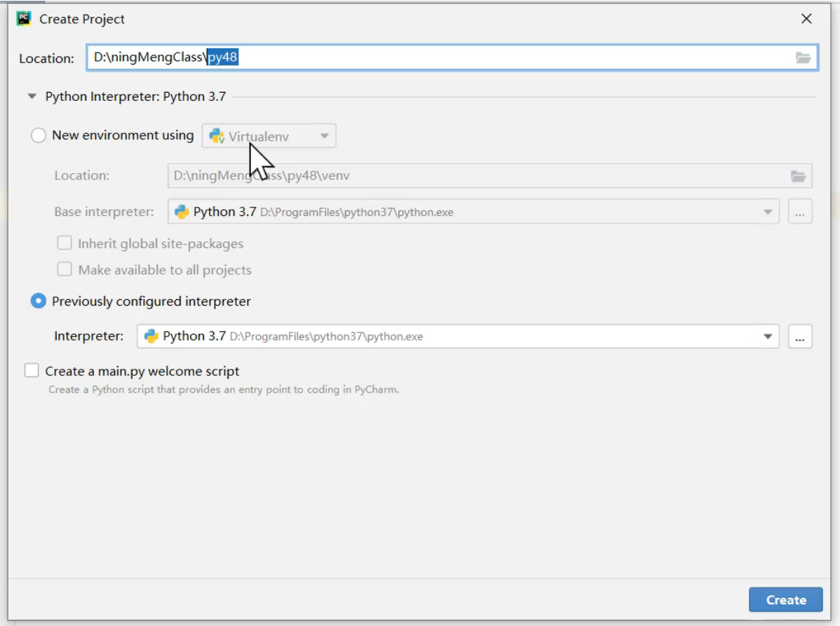This screenshot has width=840, height=626.
Task: Click the folder browse icon in the project Location field
Action: coord(803,58)
